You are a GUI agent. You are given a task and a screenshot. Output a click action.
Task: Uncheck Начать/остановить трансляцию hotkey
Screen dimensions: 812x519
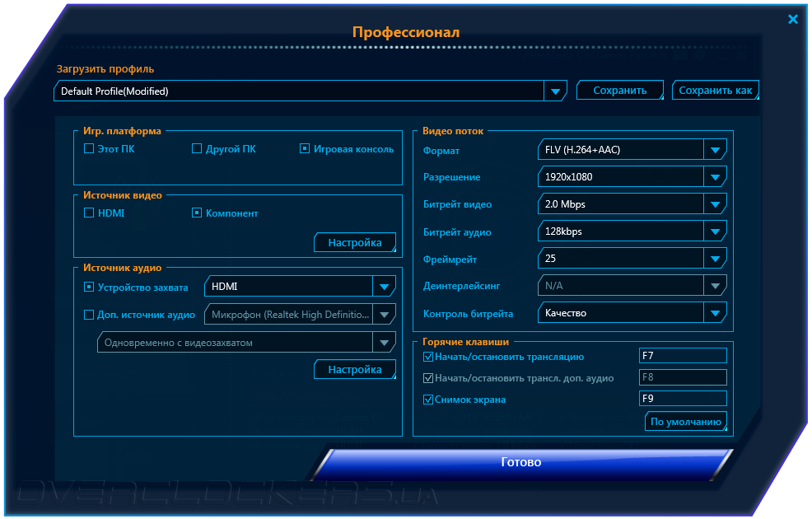point(428,357)
